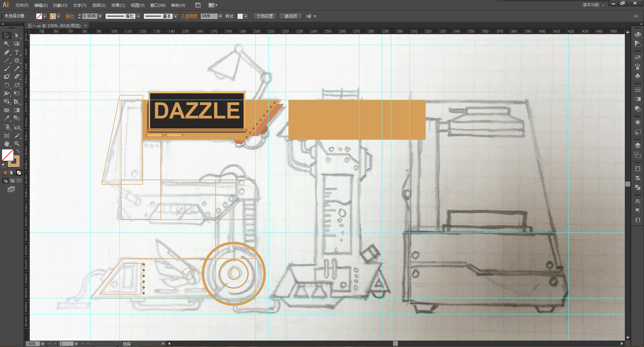The image size is (644, 347).
Task: Expand the opacity percentage dropdown
Action: (x=220, y=16)
